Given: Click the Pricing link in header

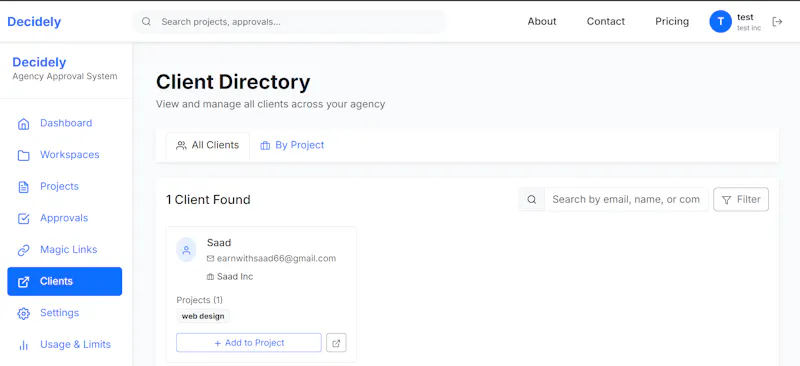Looking at the screenshot, I should click(x=672, y=21).
